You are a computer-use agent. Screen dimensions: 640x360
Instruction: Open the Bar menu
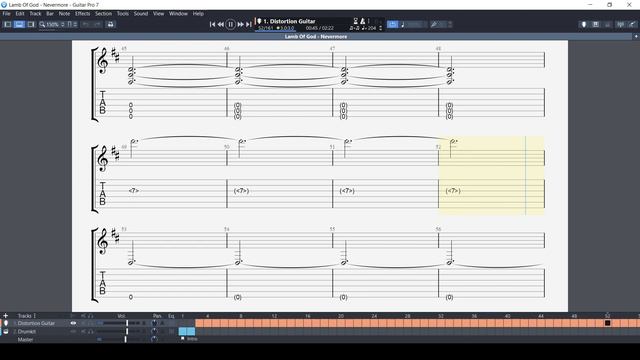50,13
